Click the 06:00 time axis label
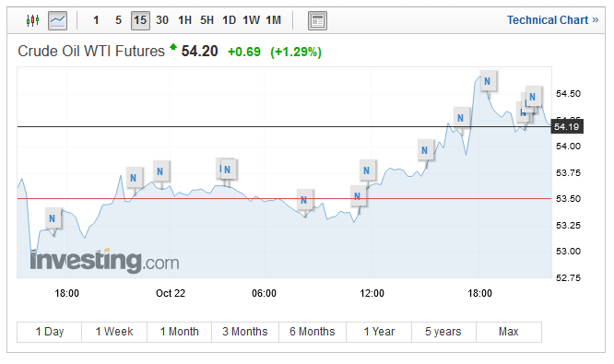Image resolution: width=614 pixels, height=364 pixels. [264, 293]
